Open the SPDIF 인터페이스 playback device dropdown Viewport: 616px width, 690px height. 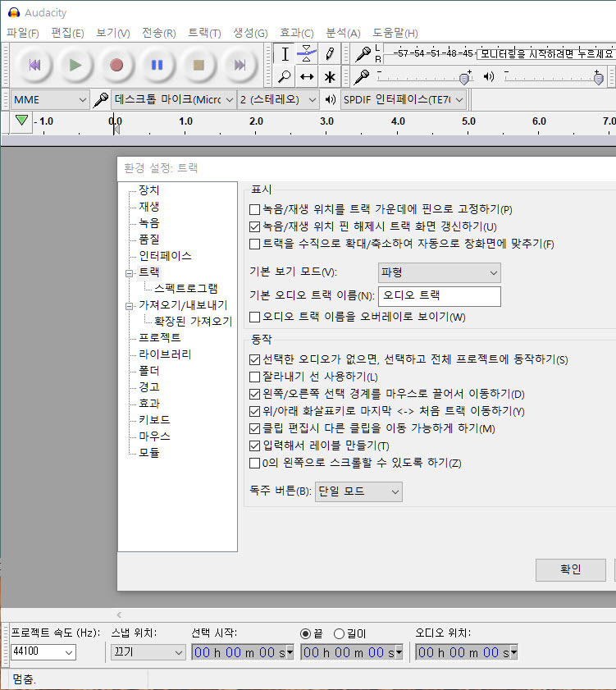[x=403, y=100]
